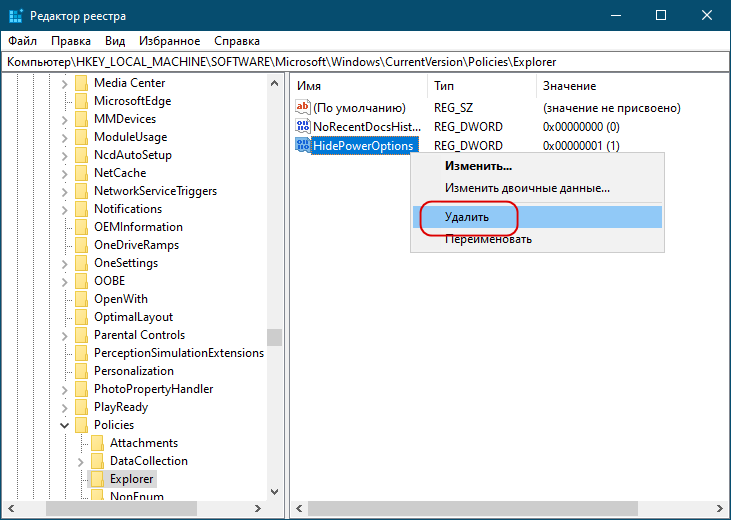The height and width of the screenshot is (520, 731).
Task: Click the tree pane's vertical scrollbar thumb
Action: tap(275, 337)
